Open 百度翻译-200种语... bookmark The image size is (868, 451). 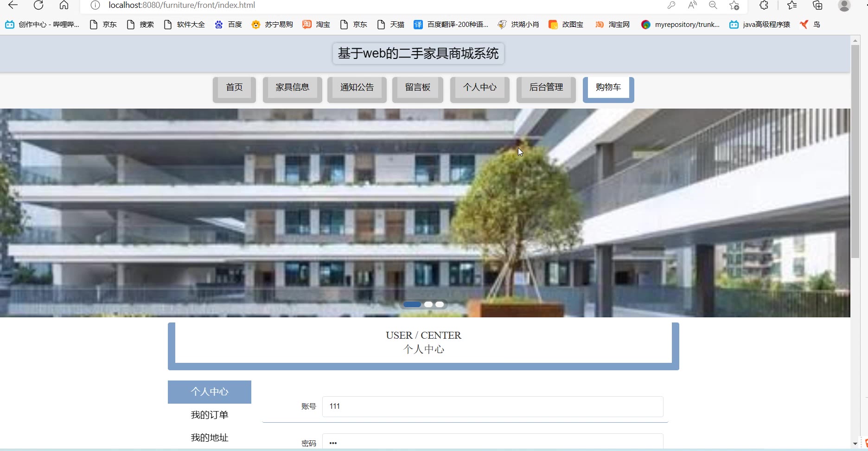pos(451,25)
